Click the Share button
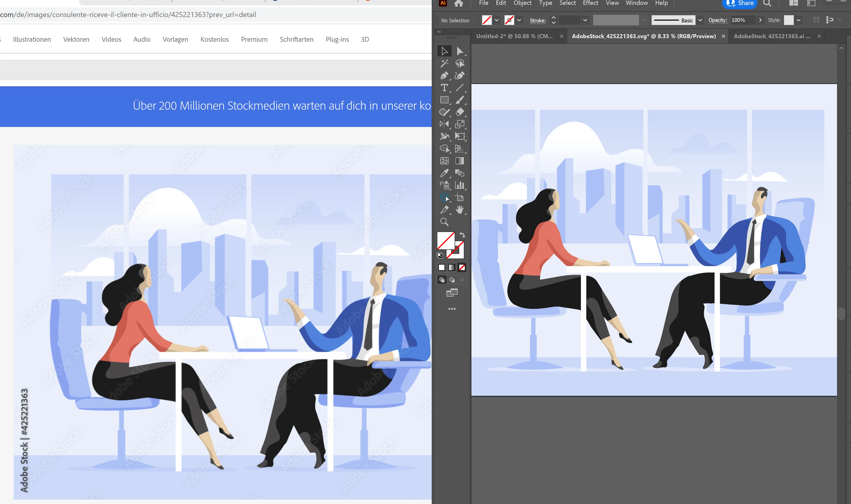The image size is (851, 504). click(740, 3)
